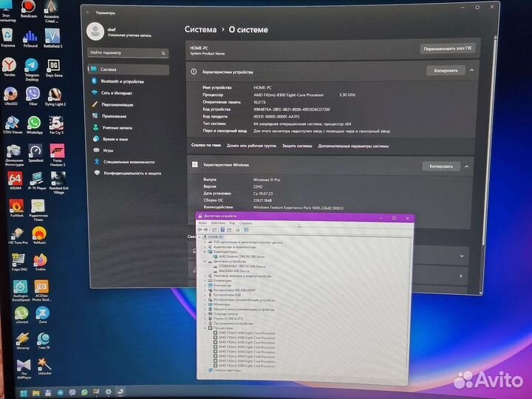
Task: Launch the AIDA64 desktop icon
Action: click(15, 182)
